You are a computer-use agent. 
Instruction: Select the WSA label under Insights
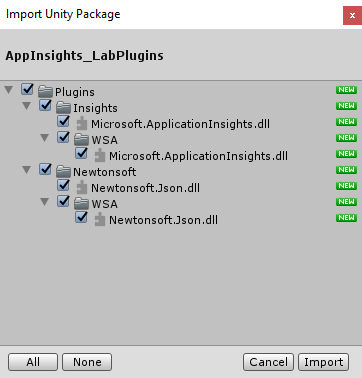point(104,140)
